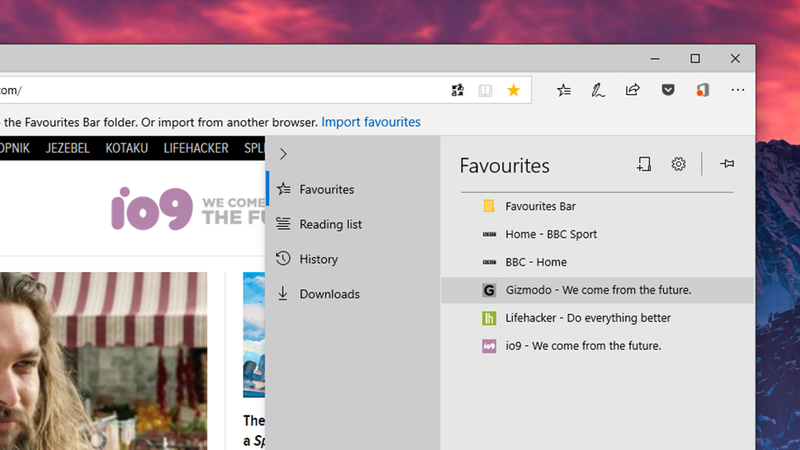The image size is (800, 450).
Task: Click the io9 purple favicon
Action: 489,346
